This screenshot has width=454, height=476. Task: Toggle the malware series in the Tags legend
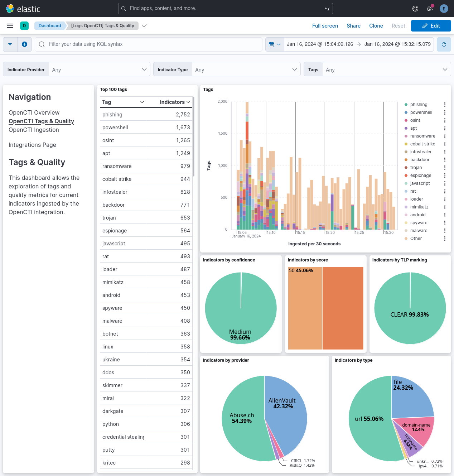coord(419,230)
